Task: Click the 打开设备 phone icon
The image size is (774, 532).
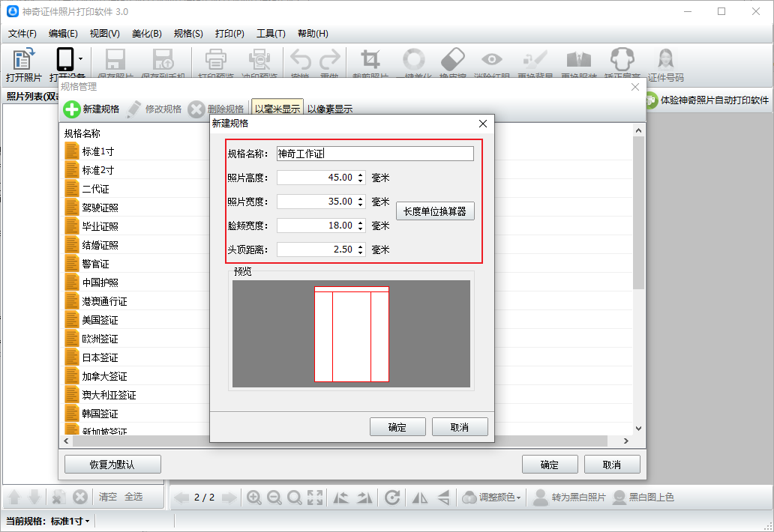Action: [64, 59]
